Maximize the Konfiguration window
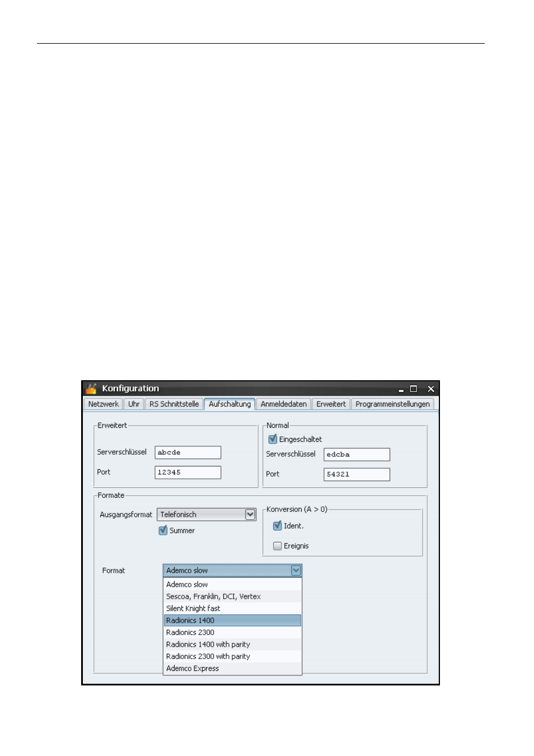 [x=414, y=389]
